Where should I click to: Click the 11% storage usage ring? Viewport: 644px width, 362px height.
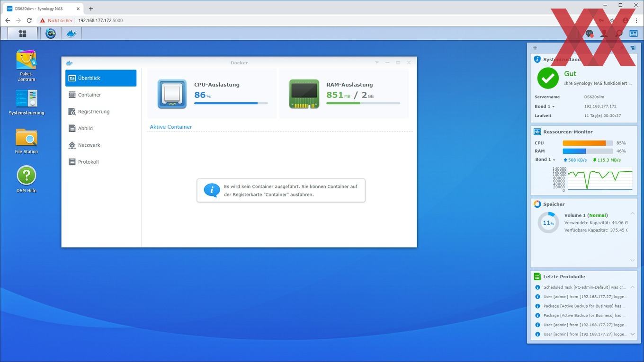point(548,222)
